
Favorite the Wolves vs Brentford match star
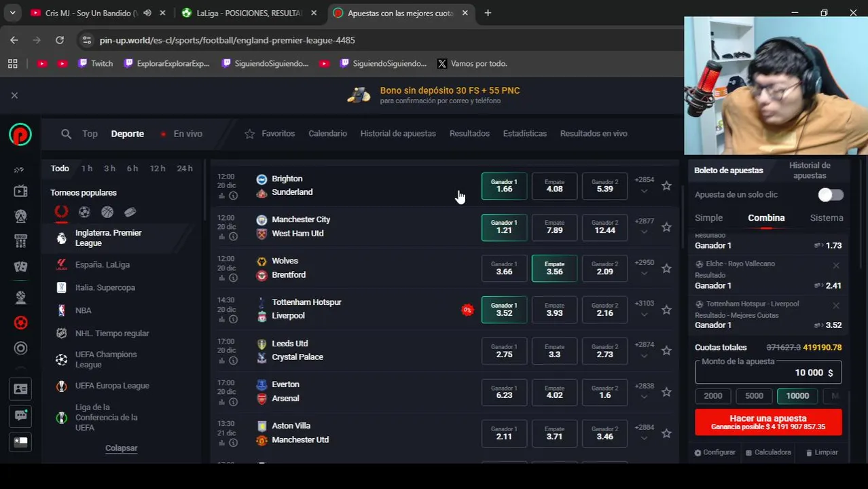click(x=666, y=268)
